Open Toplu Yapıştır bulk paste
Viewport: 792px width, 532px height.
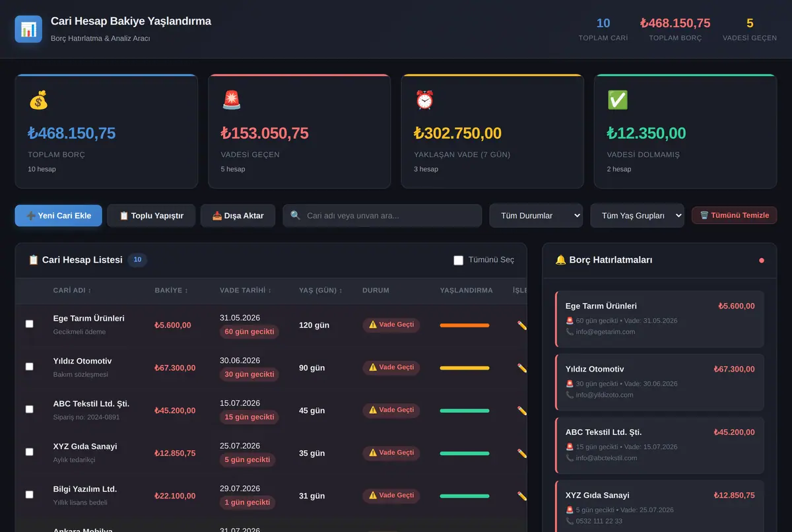pyautogui.click(x=151, y=216)
